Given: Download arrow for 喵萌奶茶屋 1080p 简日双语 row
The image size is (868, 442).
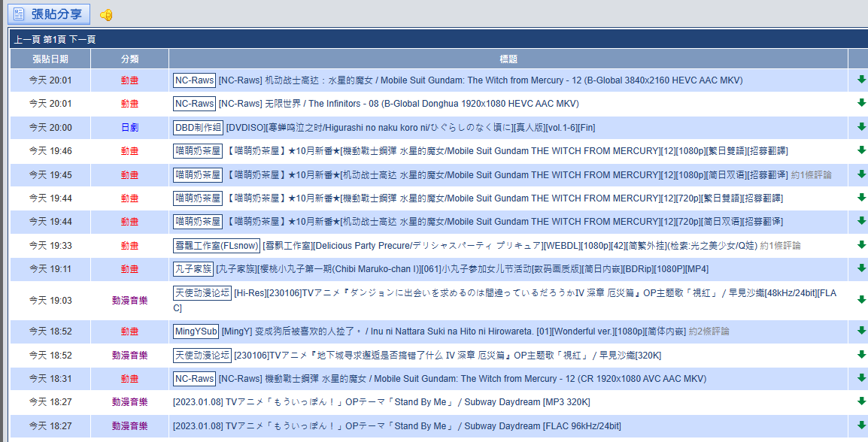Looking at the screenshot, I should point(861,174).
